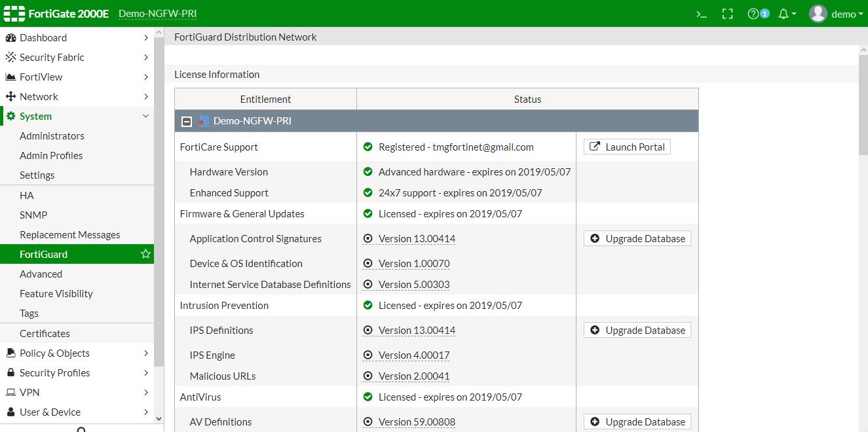Toggle fullscreen mode icon
868x432 pixels.
[x=727, y=14]
